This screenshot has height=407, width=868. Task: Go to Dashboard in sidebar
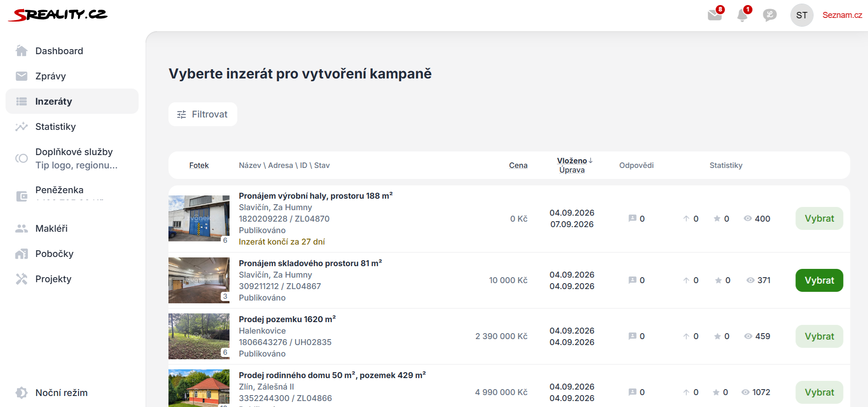point(72,51)
